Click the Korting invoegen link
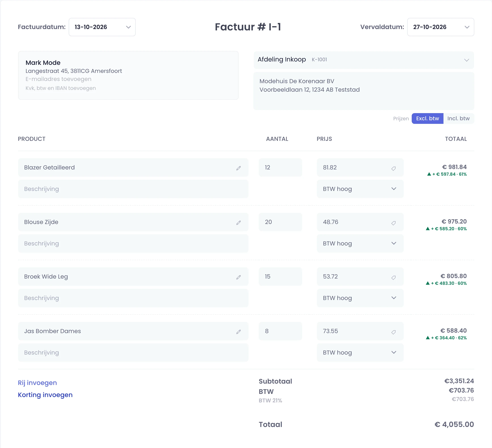This screenshot has height=448, width=492. [45, 395]
